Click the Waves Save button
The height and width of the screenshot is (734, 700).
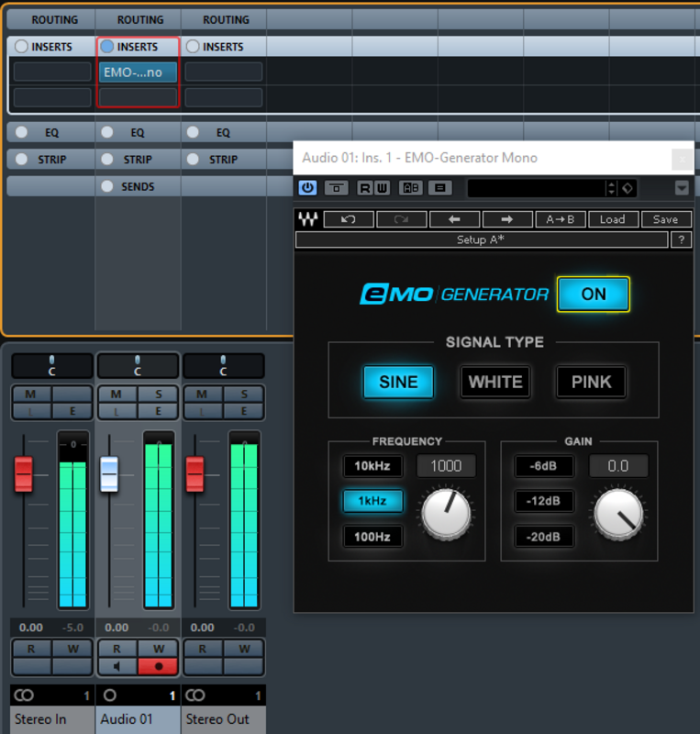[665, 219]
